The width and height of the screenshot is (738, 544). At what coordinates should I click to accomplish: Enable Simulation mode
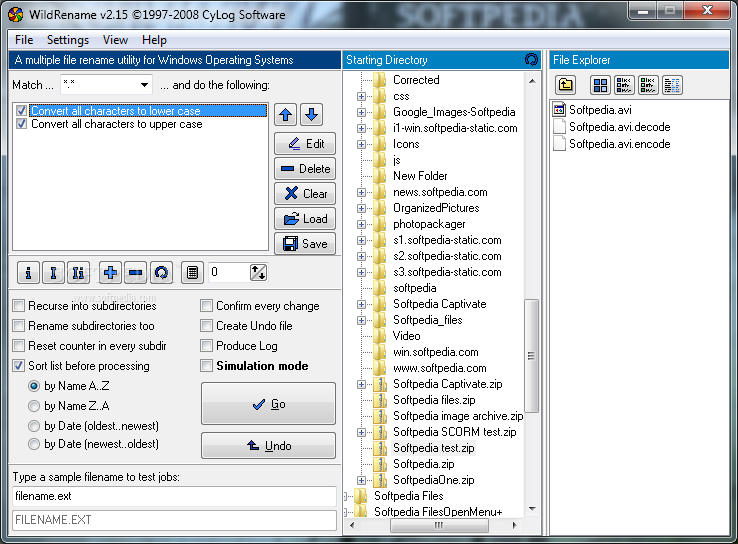point(206,366)
